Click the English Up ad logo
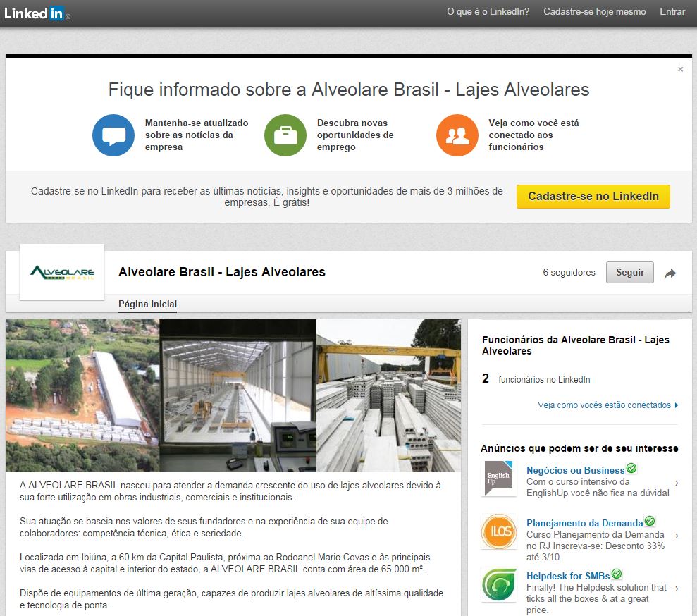 point(499,479)
